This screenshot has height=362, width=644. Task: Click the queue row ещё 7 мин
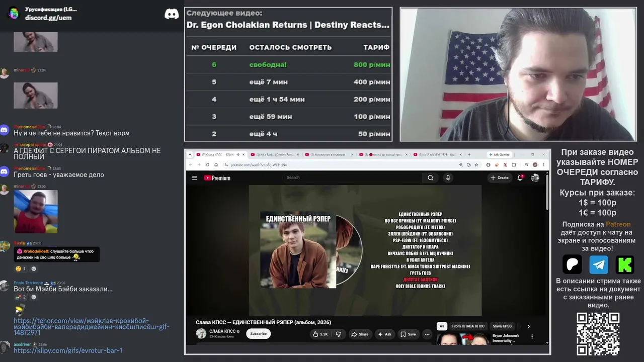[x=288, y=82]
